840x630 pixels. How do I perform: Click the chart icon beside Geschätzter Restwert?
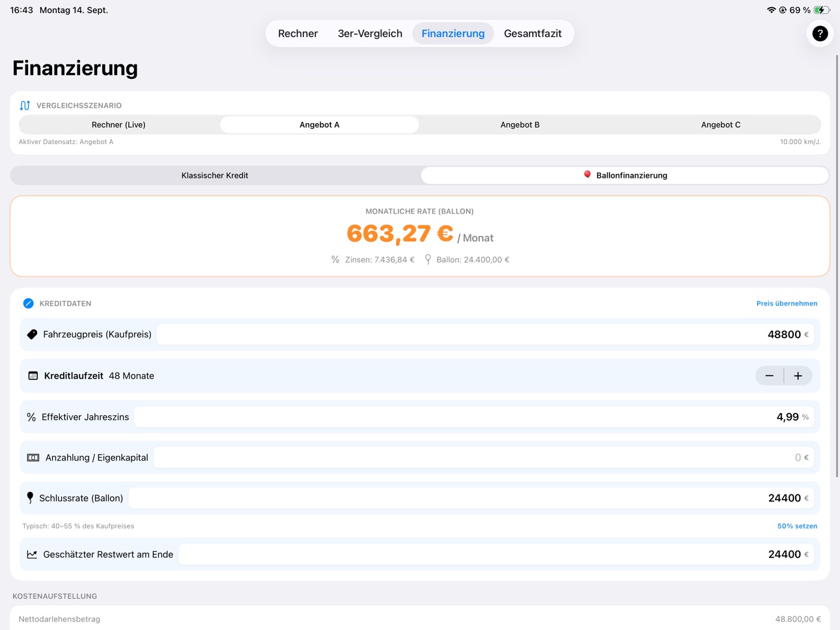(32, 554)
